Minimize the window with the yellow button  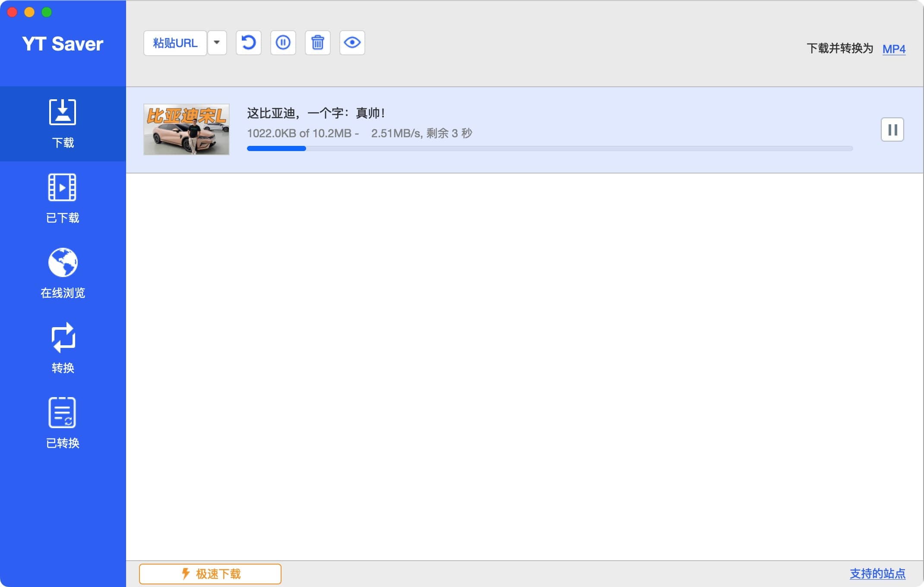pyautogui.click(x=29, y=12)
